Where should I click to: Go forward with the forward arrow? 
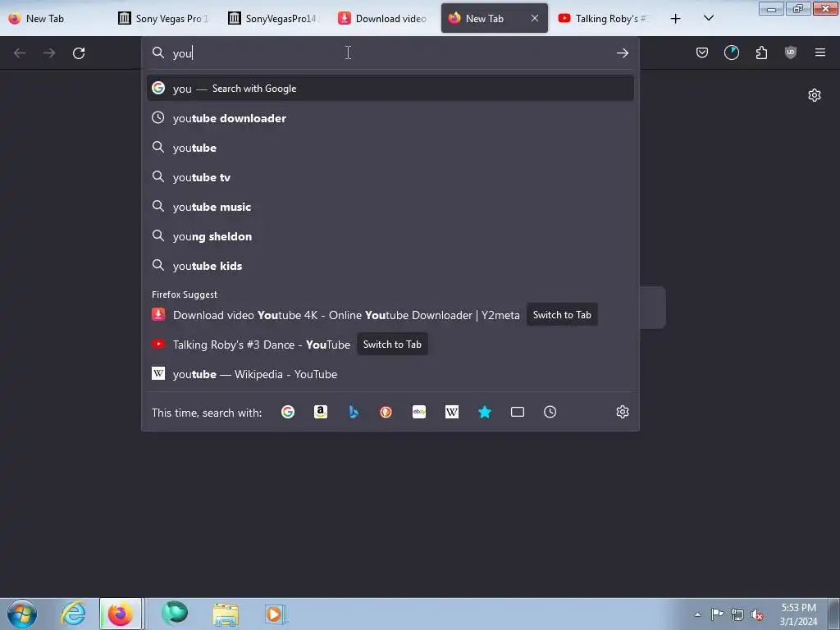pyautogui.click(x=49, y=53)
